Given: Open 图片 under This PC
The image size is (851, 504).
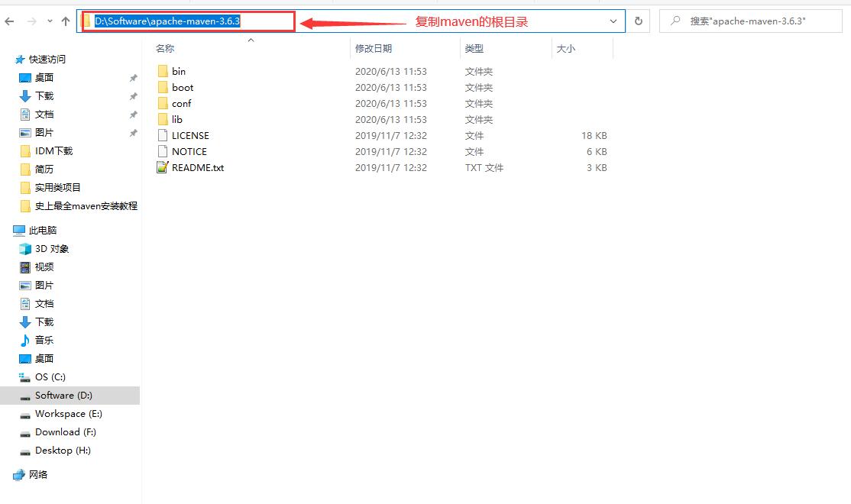Looking at the screenshot, I should 44,286.
